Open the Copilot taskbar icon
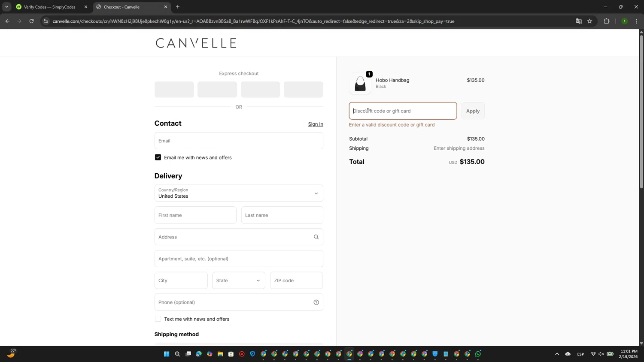This screenshot has height=362, width=644. [210, 354]
